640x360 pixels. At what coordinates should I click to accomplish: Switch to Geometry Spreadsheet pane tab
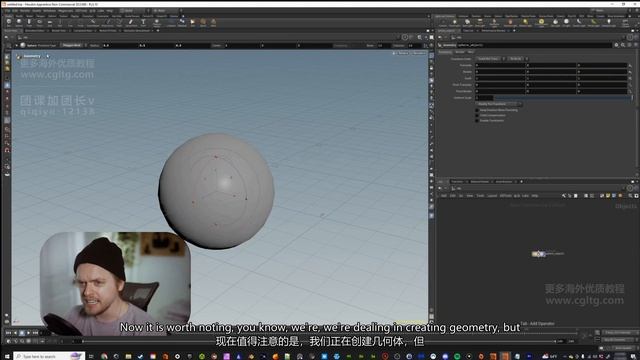tap(137, 31)
